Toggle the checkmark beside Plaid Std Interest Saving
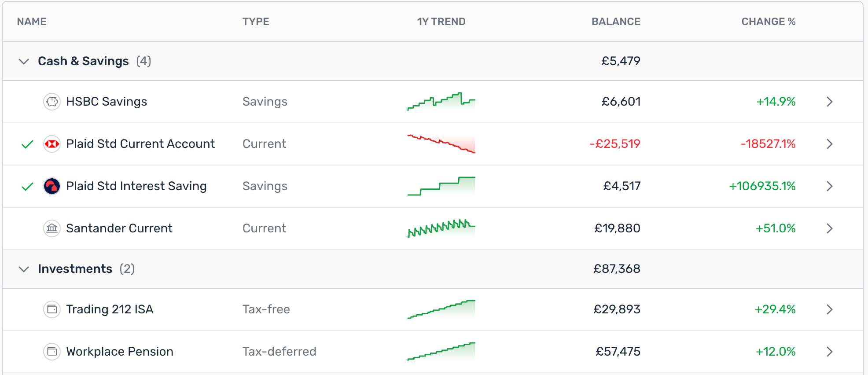 pyautogui.click(x=26, y=186)
